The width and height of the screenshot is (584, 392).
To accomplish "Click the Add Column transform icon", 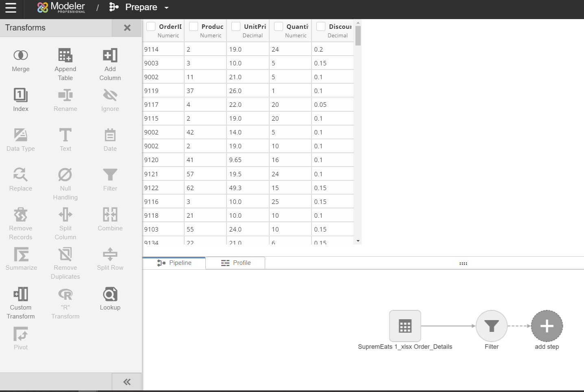I will coord(110,55).
